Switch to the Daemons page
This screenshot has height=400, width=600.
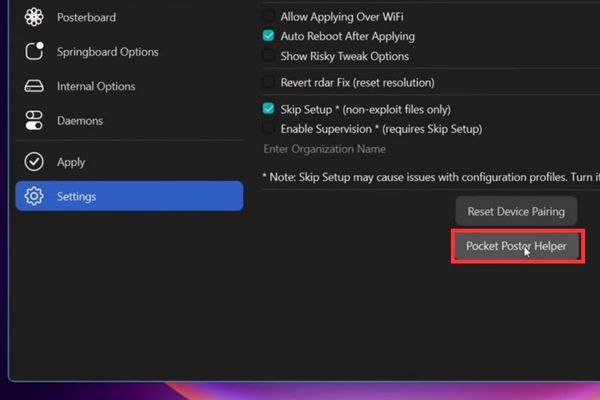80,121
